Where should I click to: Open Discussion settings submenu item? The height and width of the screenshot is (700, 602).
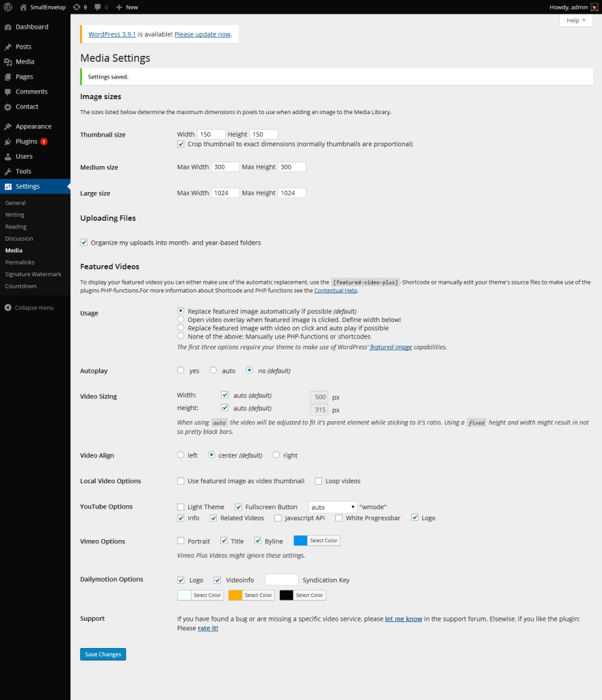[x=18, y=239]
